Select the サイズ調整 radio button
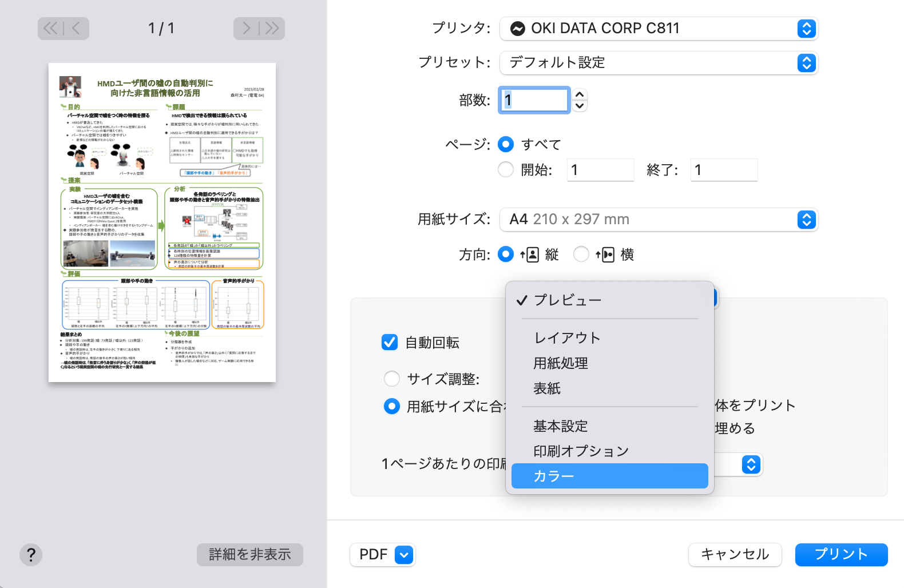Screen dimensions: 904x588 pyautogui.click(x=392, y=379)
